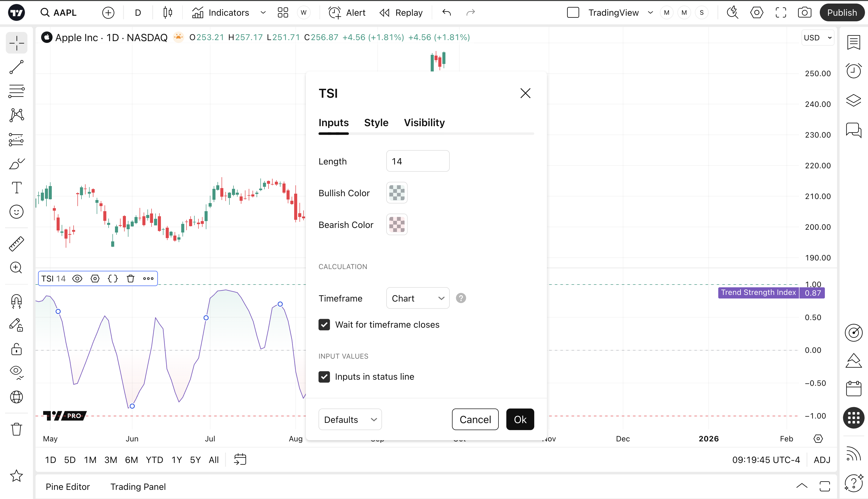The width and height of the screenshot is (868, 499).
Task: Open the Bullish Color swatch
Action: [x=397, y=193]
